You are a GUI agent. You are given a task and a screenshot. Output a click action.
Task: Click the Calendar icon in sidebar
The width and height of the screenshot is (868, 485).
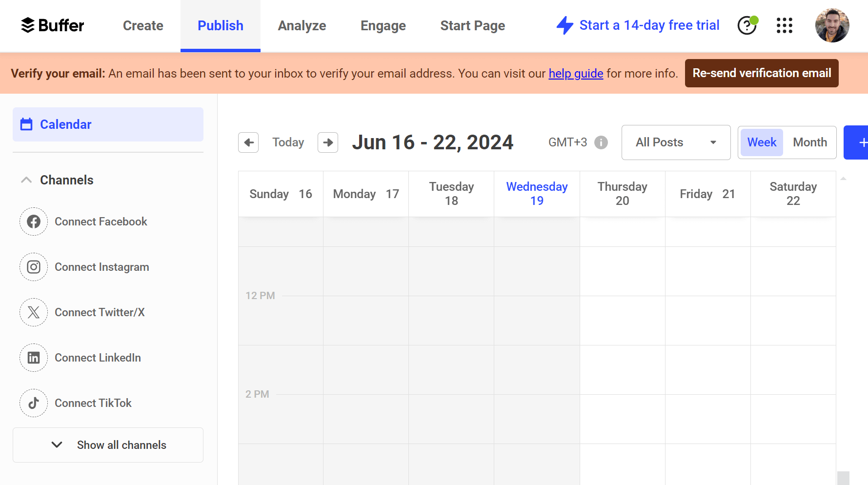pos(26,124)
